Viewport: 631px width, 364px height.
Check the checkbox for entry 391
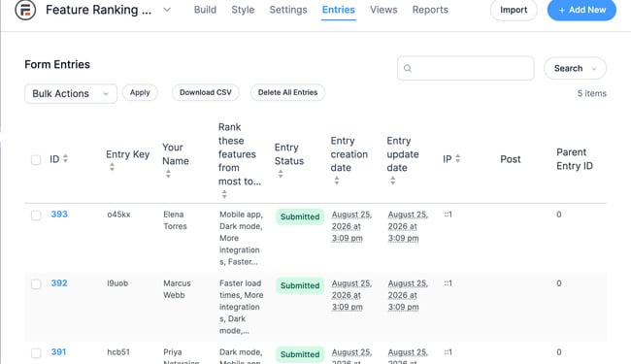click(36, 352)
